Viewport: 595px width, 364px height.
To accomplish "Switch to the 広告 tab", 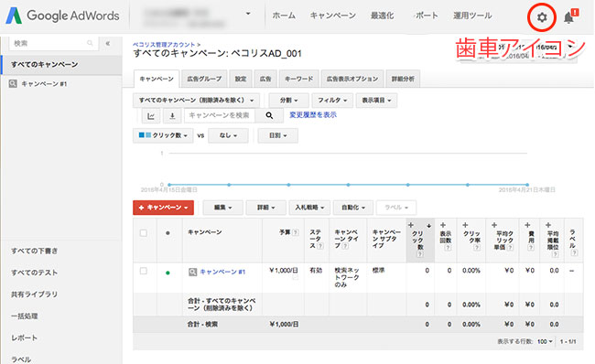I will tap(265, 79).
